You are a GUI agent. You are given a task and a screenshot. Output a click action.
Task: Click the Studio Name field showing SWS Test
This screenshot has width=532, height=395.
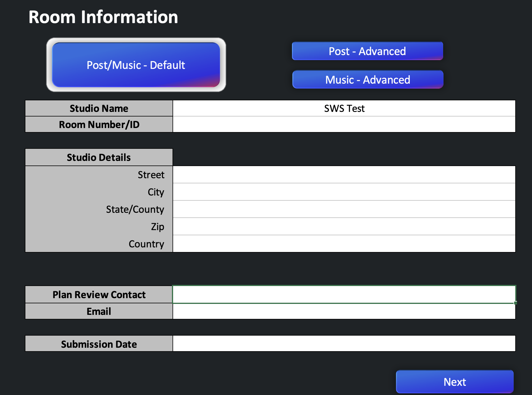[x=344, y=108]
